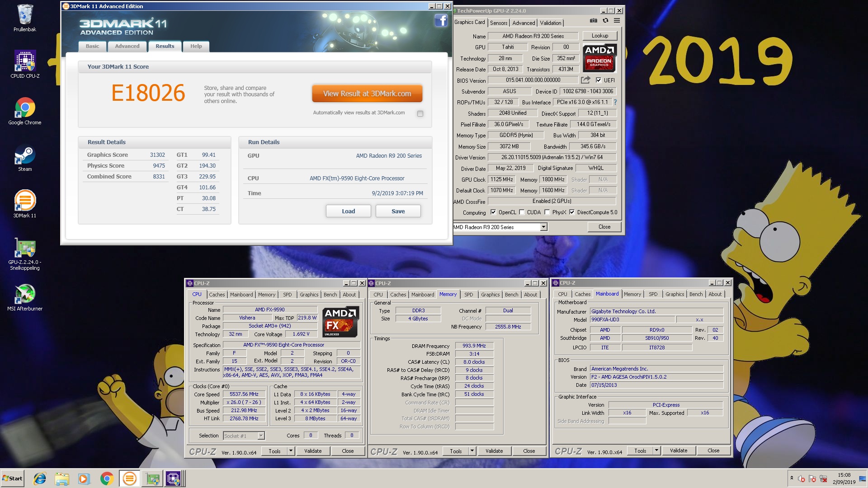Switch to CPU-Z taskbar item

click(174, 479)
